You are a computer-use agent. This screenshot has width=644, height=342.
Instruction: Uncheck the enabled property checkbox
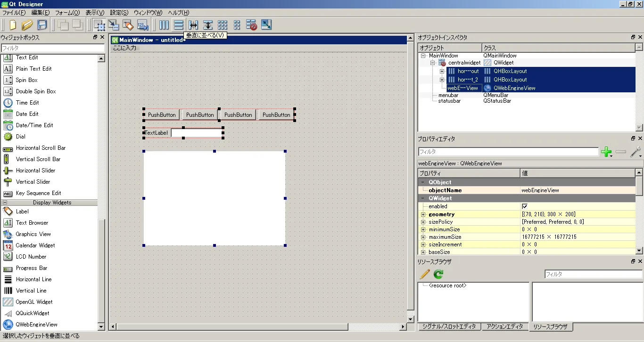pos(525,206)
